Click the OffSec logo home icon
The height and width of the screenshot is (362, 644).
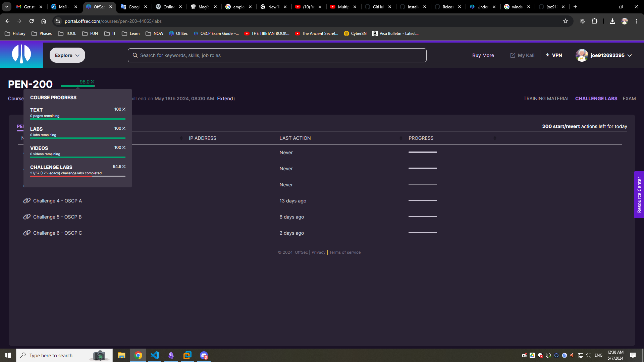(x=21, y=54)
